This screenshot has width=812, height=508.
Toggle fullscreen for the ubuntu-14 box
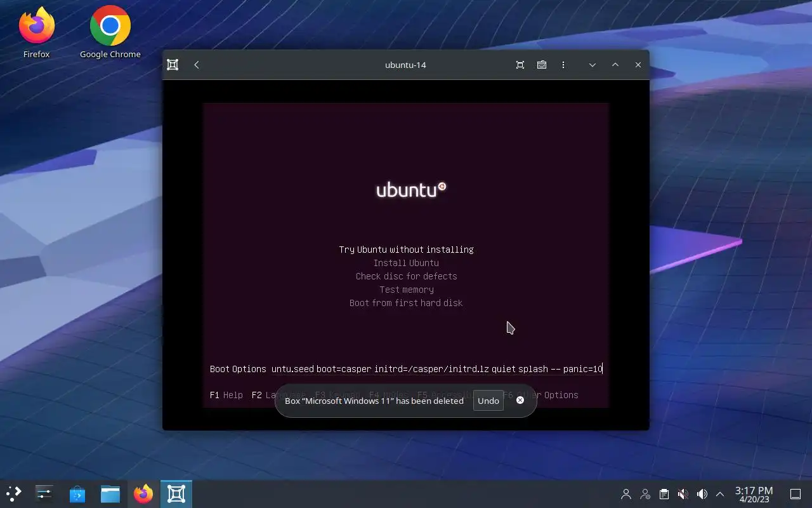pyautogui.click(x=520, y=65)
